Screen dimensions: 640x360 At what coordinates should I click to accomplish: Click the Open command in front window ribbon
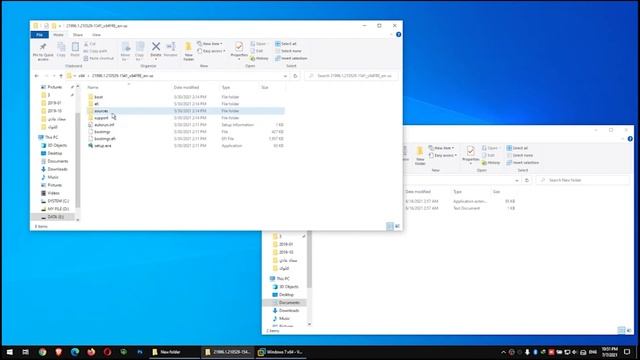point(258,44)
